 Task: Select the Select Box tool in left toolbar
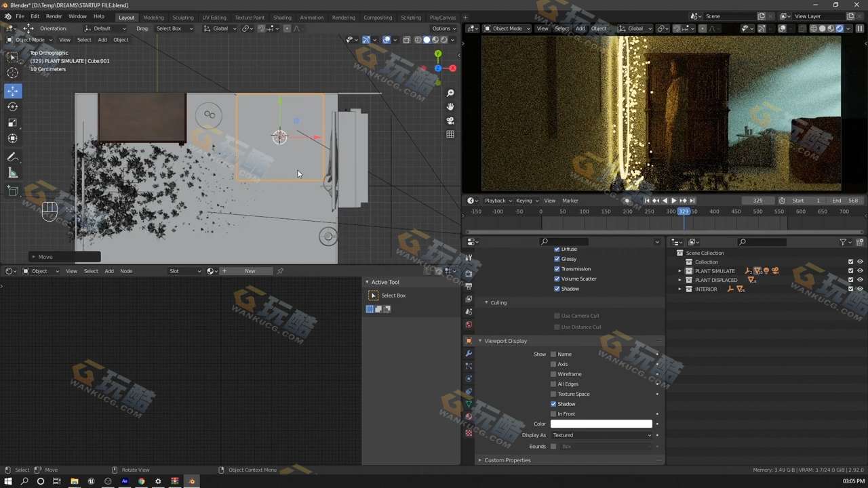coord(13,57)
